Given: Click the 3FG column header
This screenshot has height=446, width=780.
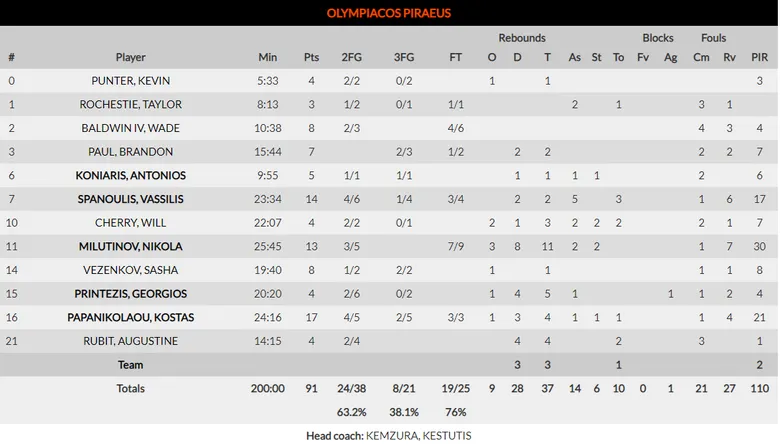Looking at the screenshot, I should (x=404, y=57).
